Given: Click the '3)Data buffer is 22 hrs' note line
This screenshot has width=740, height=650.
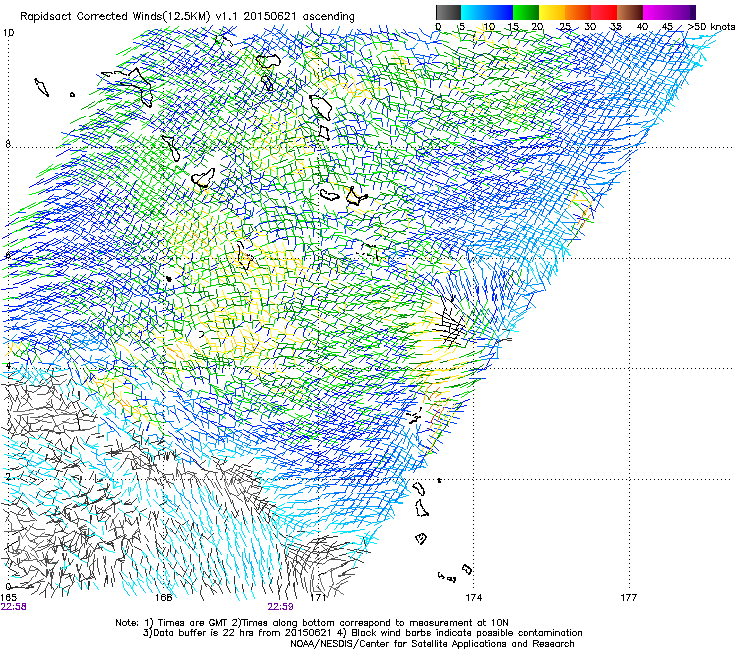Looking at the screenshot, I should pyautogui.click(x=362, y=633).
